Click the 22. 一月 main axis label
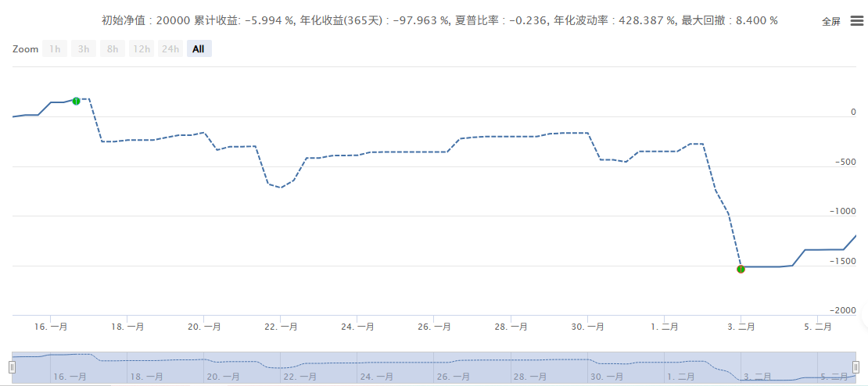The height and width of the screenshot is (386, 868). coord(281,327)
